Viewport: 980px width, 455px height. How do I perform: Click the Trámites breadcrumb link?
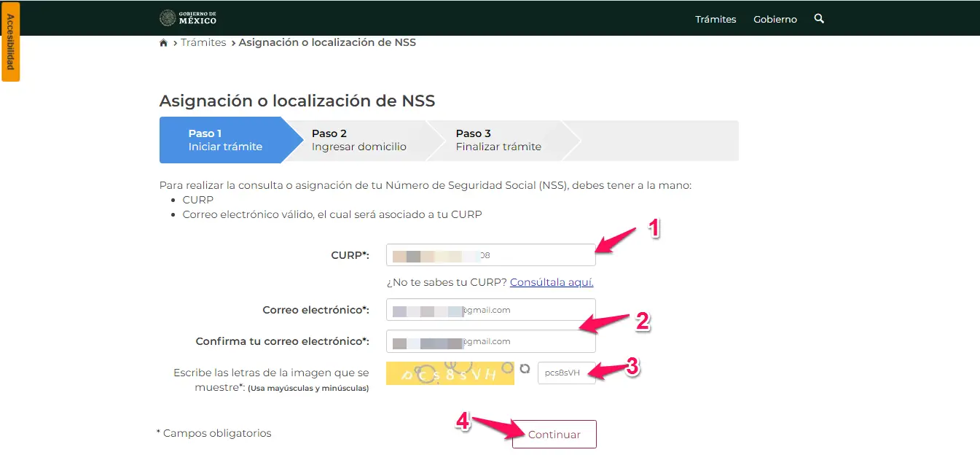[203, 43]
